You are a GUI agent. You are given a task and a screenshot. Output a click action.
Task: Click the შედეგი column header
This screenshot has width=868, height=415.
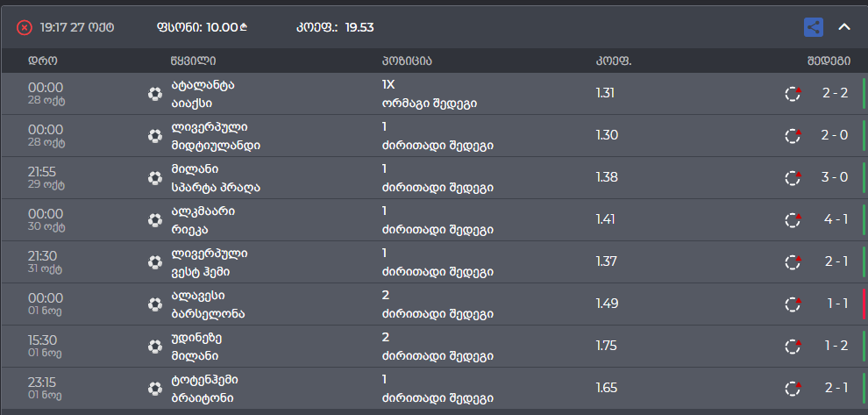[829, 61]
